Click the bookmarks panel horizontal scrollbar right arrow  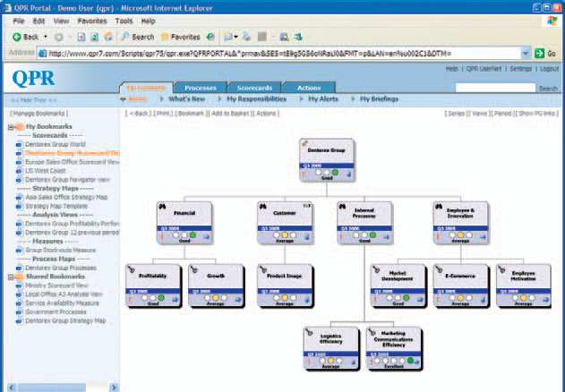coord(114,388)
